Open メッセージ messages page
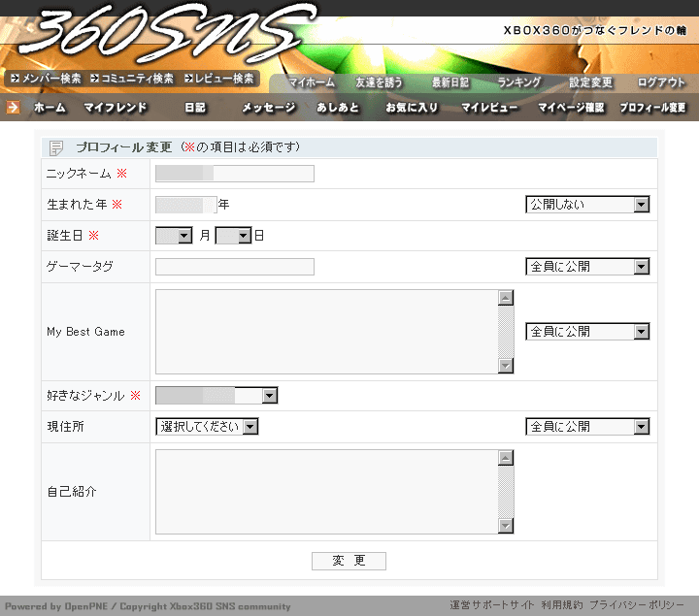 (x=268, y=108)
